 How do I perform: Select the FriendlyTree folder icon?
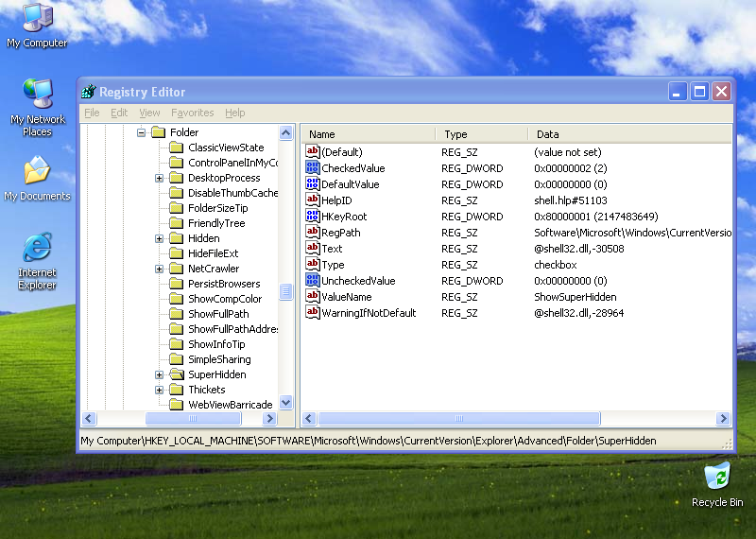click(x=177, y=223)
